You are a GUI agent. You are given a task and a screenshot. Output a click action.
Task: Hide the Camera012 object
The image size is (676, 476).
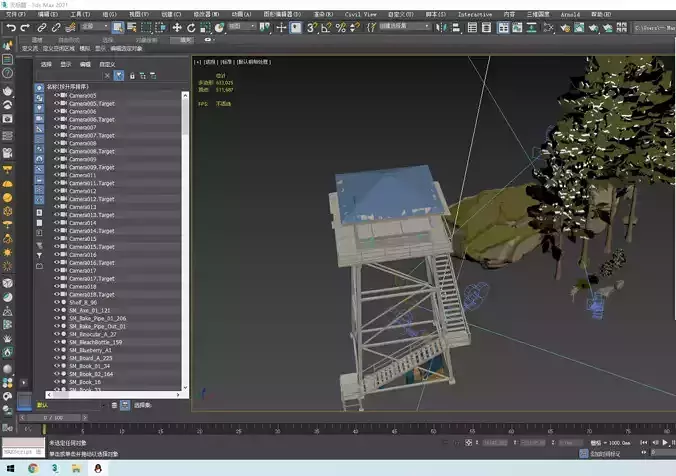coord(56,191)
